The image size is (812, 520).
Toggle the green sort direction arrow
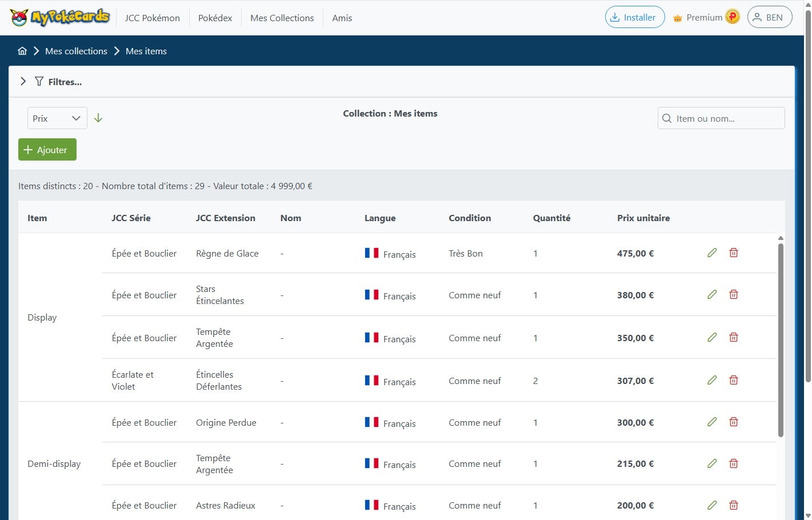pos(98,118)
